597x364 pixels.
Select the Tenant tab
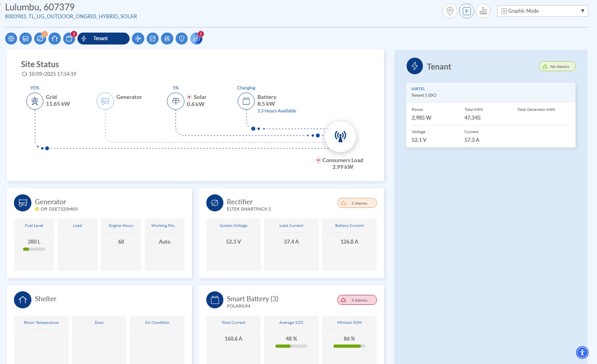(x=103, y=39)
